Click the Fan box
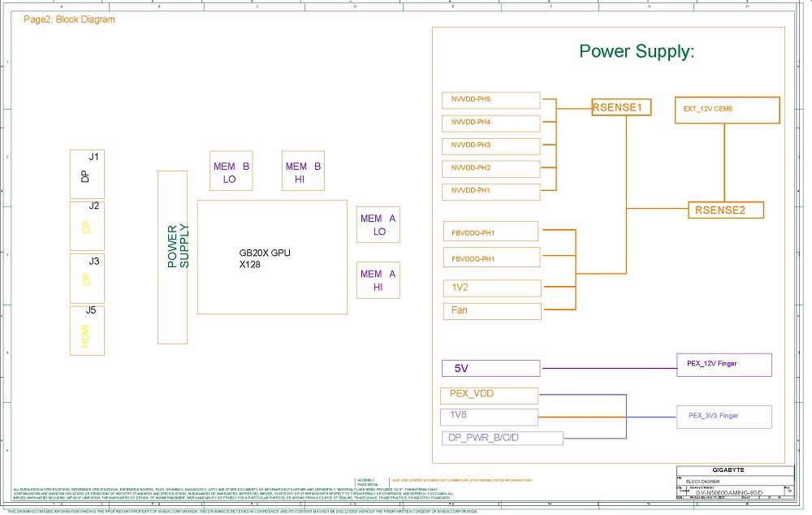The width and height of the screenshot is (812, 515). (492, 310)
